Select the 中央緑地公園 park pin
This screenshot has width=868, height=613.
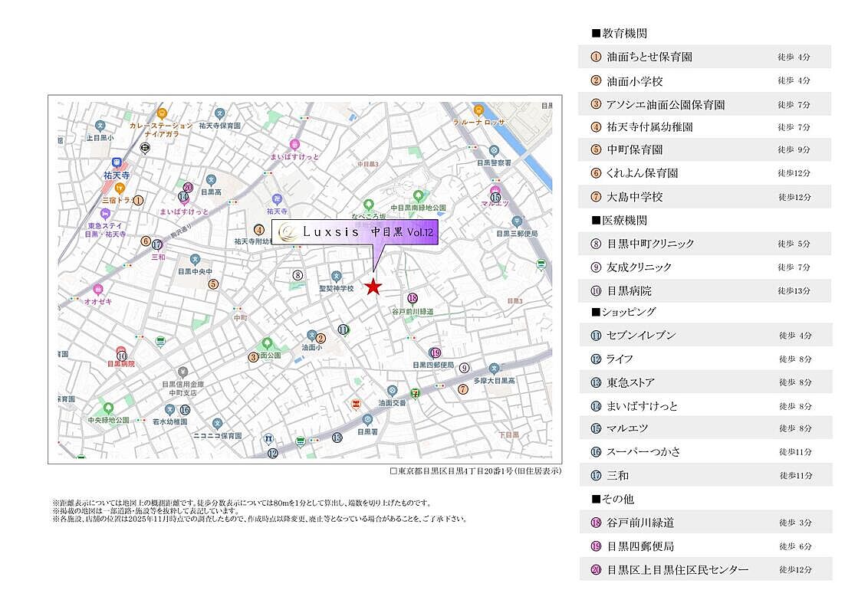click(x=108, y=408)
